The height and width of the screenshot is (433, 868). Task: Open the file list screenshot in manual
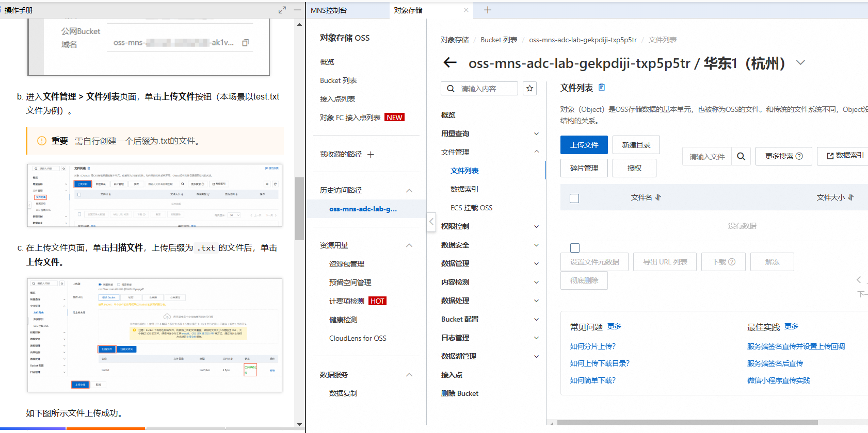pos(155,195)
